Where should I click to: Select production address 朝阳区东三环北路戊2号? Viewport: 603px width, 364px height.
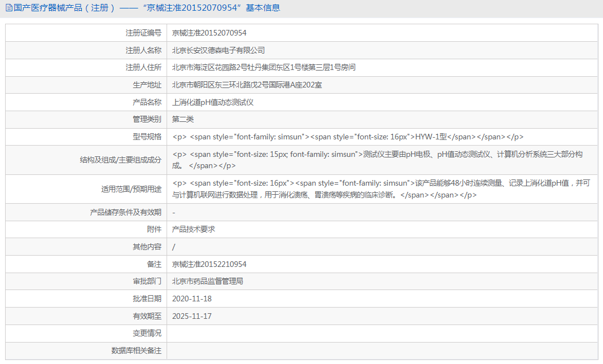247,85
